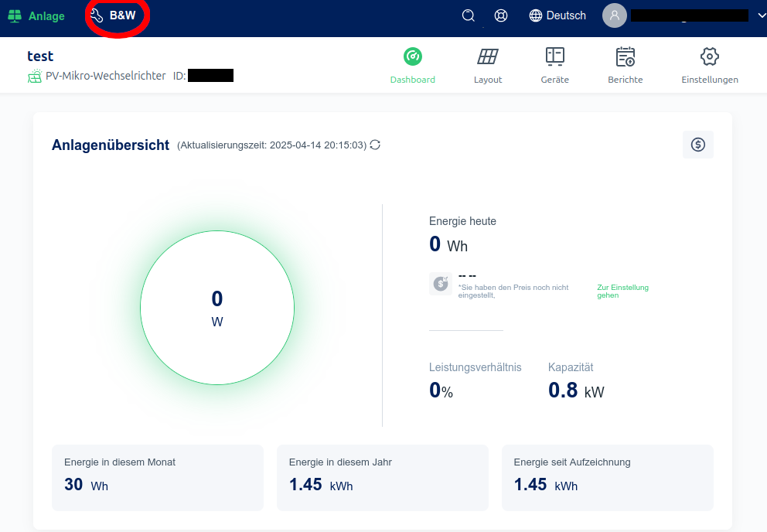The image size is (767, 532).
Task: Click the refresh icon beside update time
Action: point(375,145)
